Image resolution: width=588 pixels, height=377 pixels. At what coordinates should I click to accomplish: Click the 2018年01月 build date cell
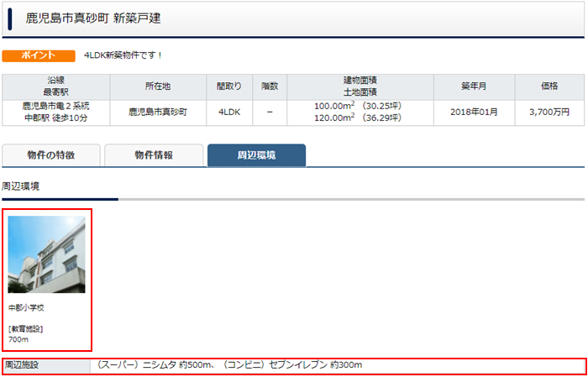pos(474,112)
